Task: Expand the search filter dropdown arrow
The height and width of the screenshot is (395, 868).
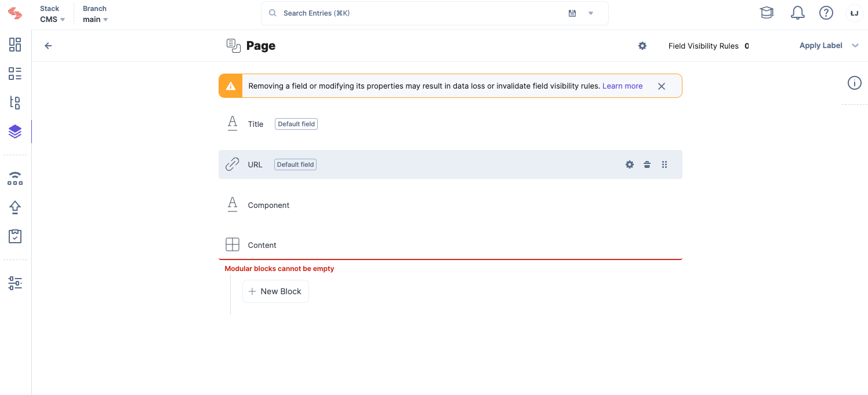Action: [x=591, y=13]
